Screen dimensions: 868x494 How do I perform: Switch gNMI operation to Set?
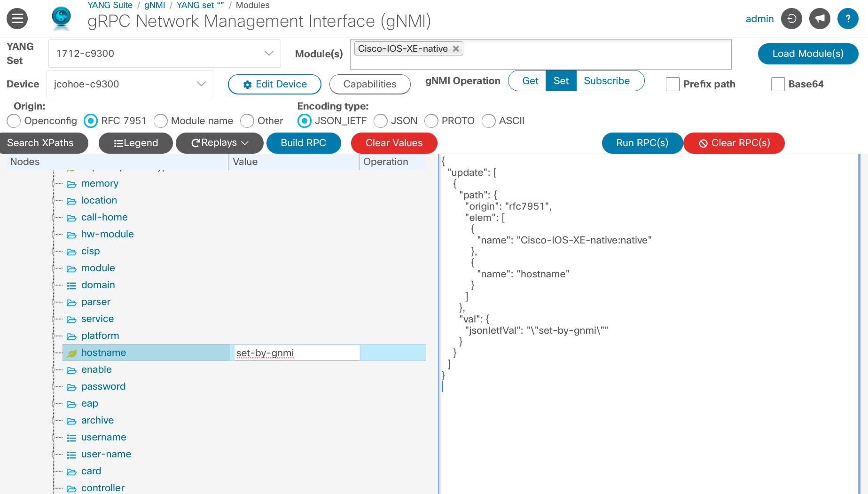(x=561, y=81)
